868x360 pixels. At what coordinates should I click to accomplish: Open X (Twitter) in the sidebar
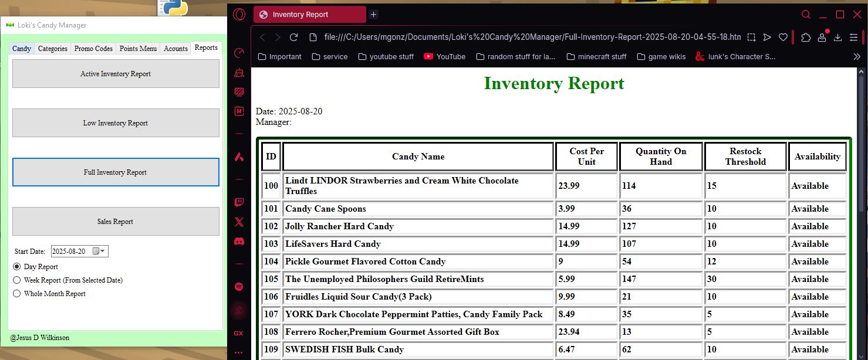pyautogui.click(x=239, y=222)
